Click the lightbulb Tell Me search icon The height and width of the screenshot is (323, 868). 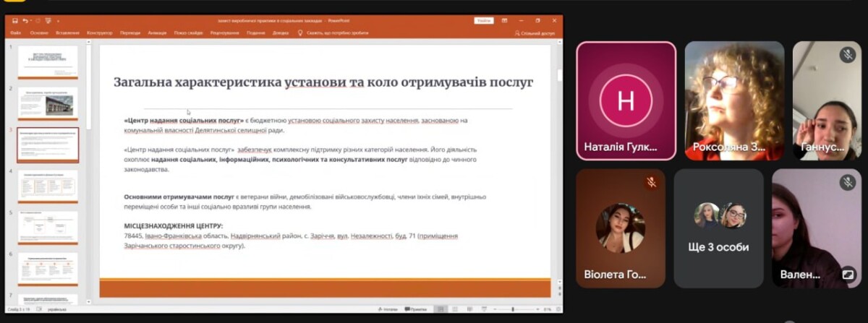301,33
